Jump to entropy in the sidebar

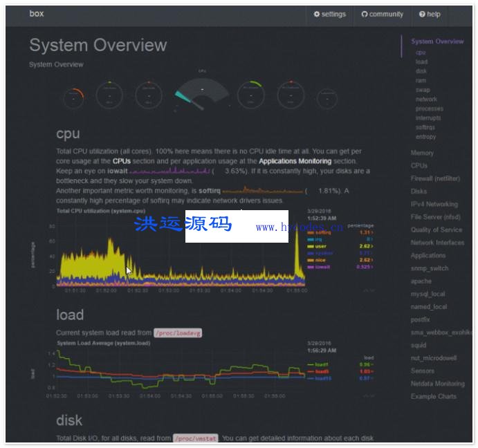pos(426,136)
